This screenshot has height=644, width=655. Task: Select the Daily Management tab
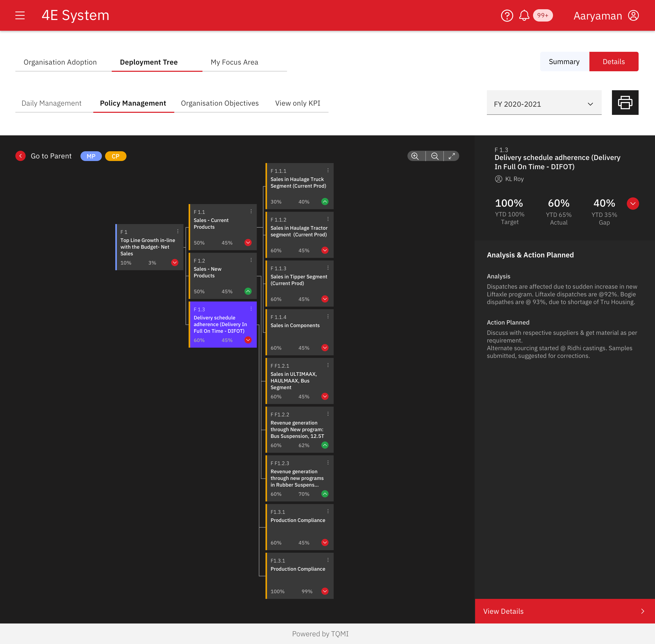(x=52, y=103)
